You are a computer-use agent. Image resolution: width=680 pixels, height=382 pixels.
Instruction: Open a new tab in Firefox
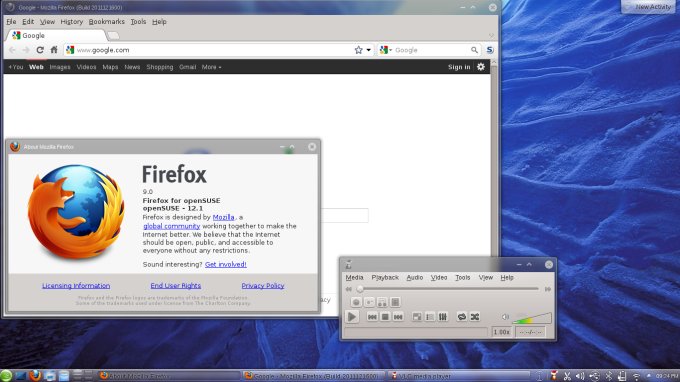pyautogui.click(x=113, y=36)
